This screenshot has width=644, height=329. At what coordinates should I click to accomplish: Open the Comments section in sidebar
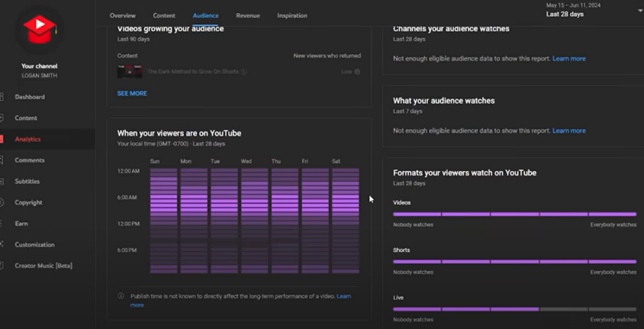point(29,160)
